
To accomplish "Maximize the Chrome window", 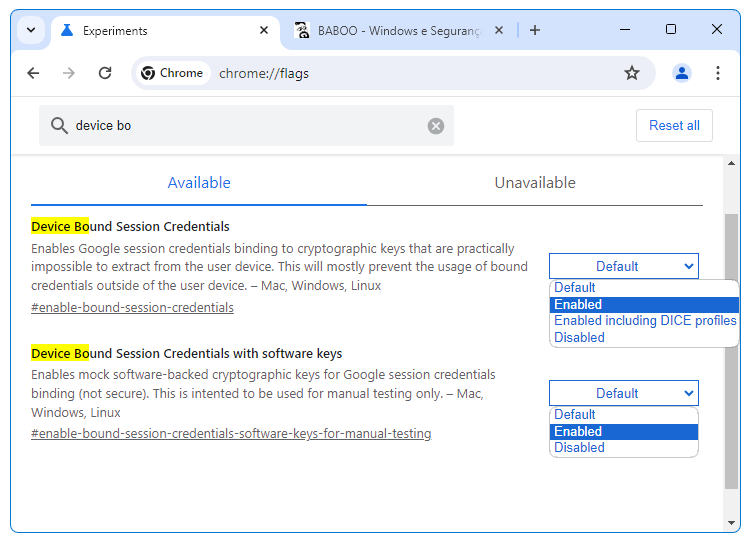I will point(671,30).
